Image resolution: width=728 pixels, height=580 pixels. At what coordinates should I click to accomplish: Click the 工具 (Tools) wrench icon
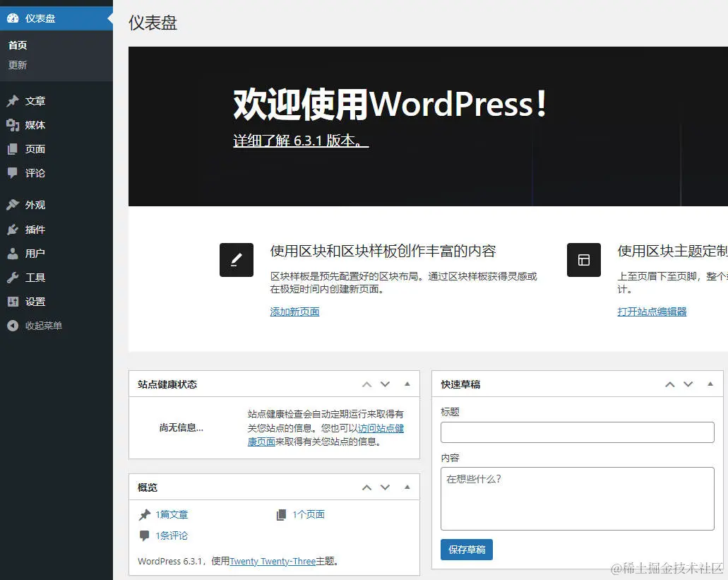tap(12, 277)
